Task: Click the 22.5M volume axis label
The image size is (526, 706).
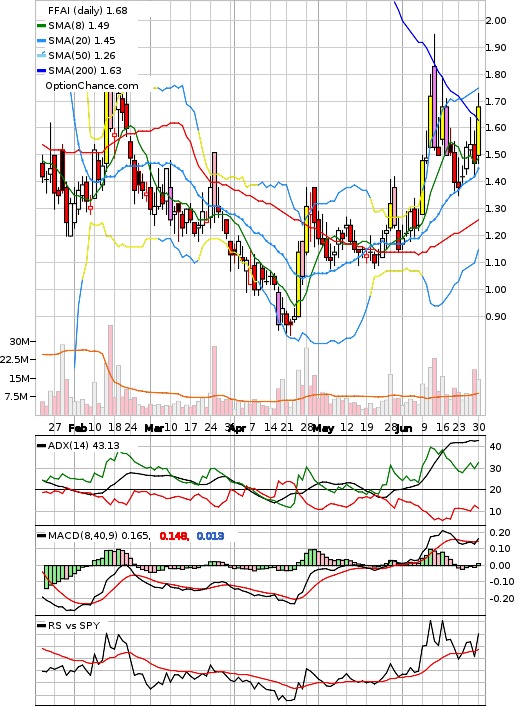Action: coord(15,360)
